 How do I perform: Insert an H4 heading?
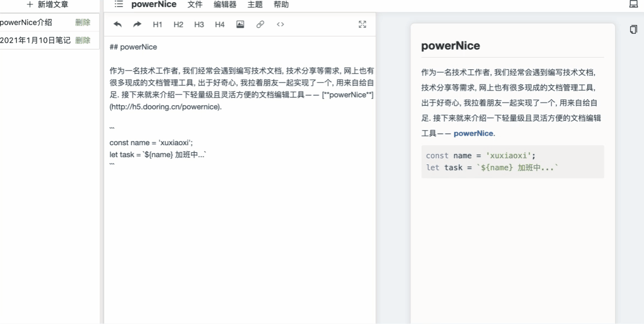point(220,25)
